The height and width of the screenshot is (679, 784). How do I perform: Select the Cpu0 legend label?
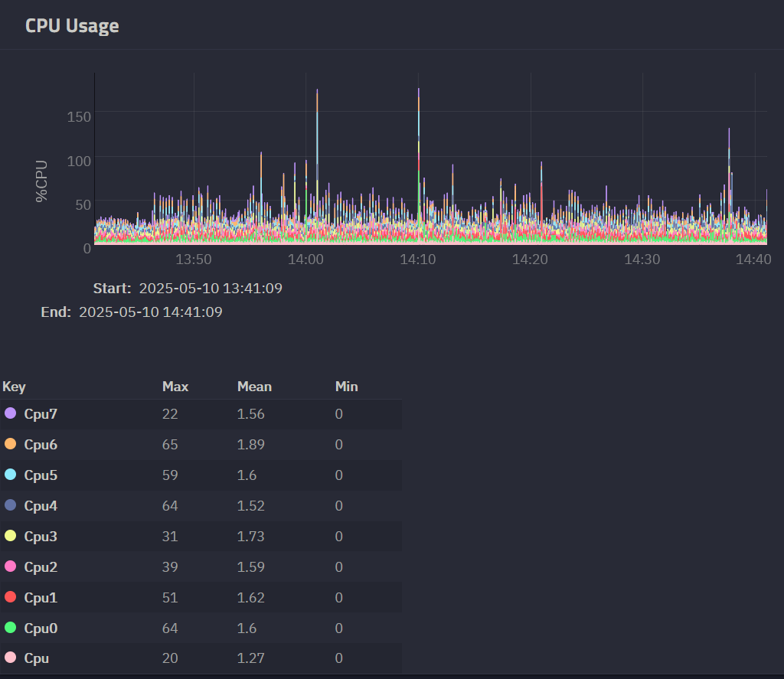pyautogui.click(x=41, y=628)
